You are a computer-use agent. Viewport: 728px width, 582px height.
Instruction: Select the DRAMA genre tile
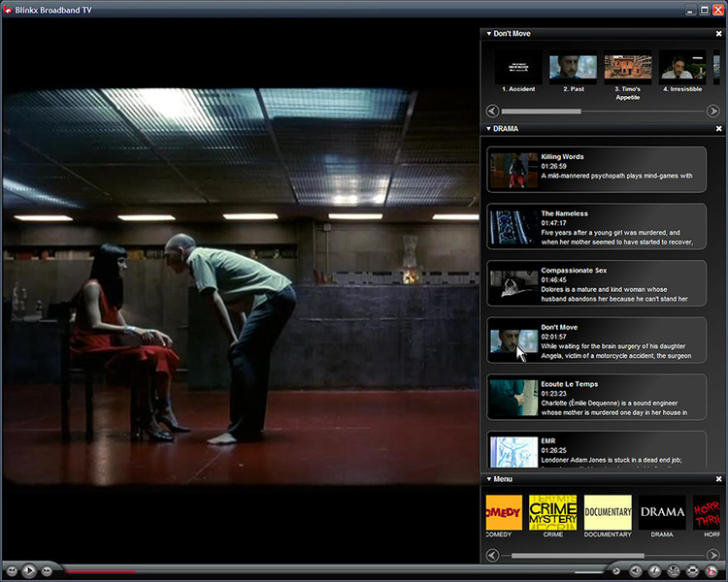point(662,512)
